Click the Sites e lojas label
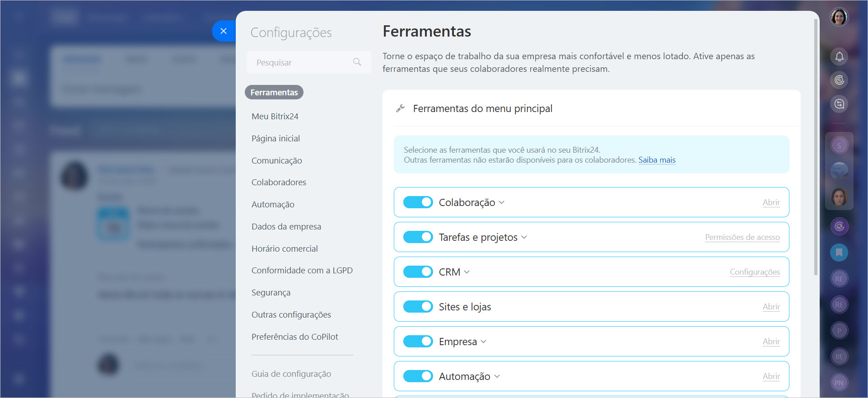Image resolution: width=868 pixels, height=398 pixels. pos(465,307)
